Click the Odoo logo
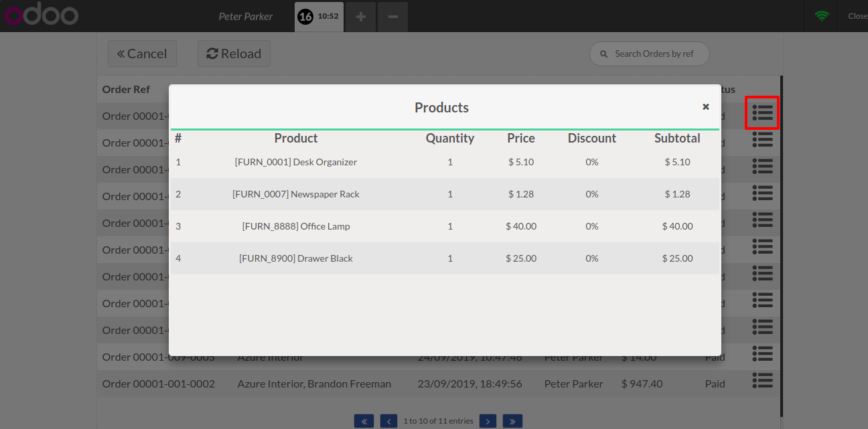The height and width of the screenshot is (429, 868). (42, 16)
